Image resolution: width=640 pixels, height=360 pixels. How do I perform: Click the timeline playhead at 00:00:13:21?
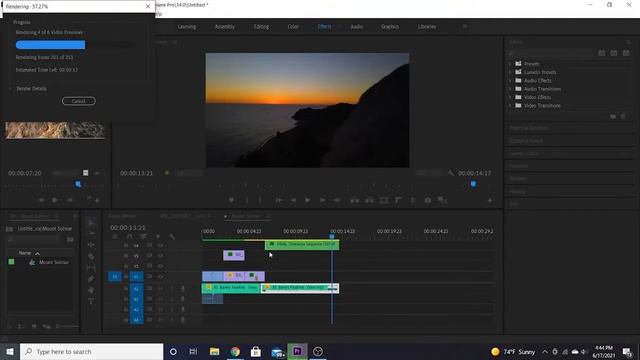tap(332, 236)
